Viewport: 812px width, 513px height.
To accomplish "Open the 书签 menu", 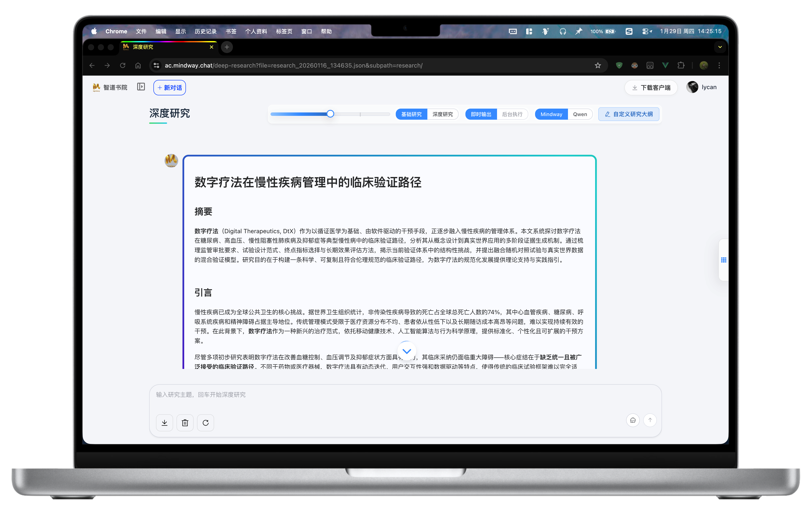I will [x=231, y=31].
